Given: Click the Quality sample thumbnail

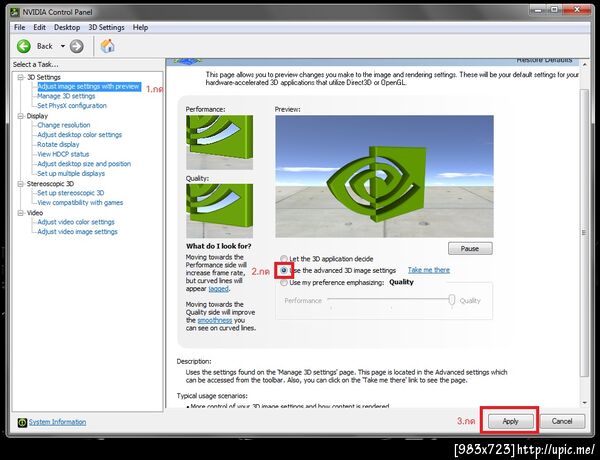Looking at the screenshot, I should coord(219,211).
